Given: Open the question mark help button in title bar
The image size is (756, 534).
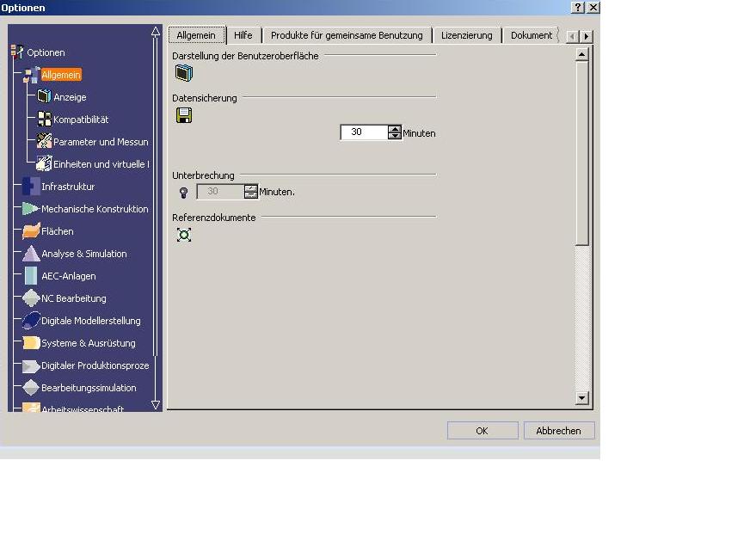Looking at the screenshot, I should tap(578, 7).
